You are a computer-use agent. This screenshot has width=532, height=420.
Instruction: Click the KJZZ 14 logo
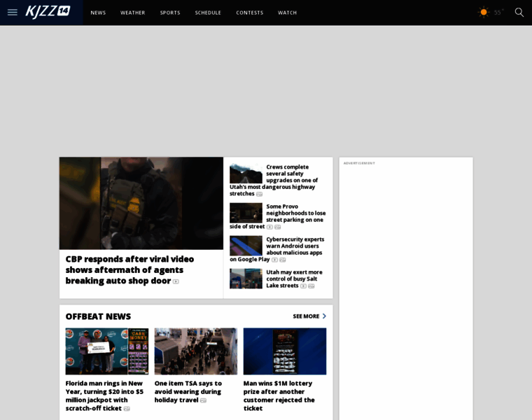click(x=48, y=12)
